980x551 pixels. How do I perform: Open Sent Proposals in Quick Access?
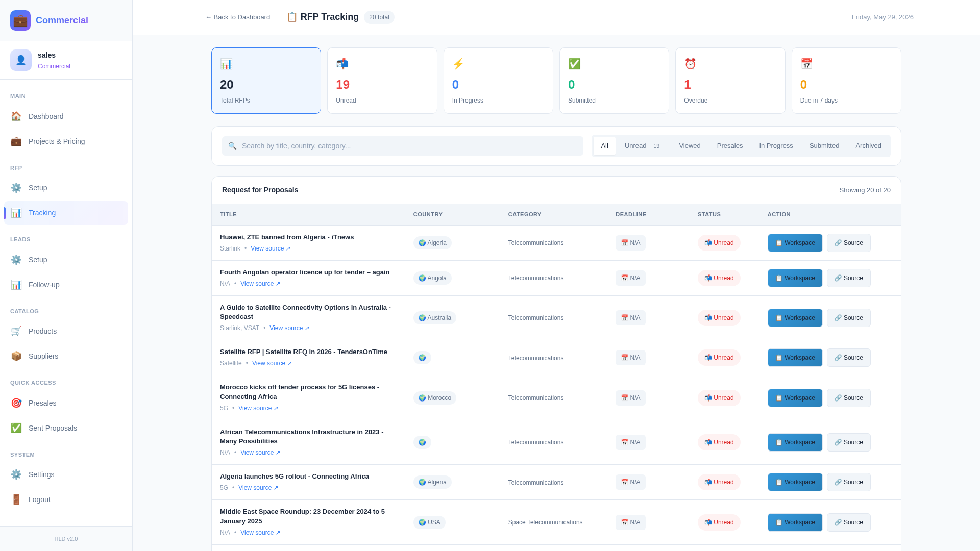pos(66,428)
